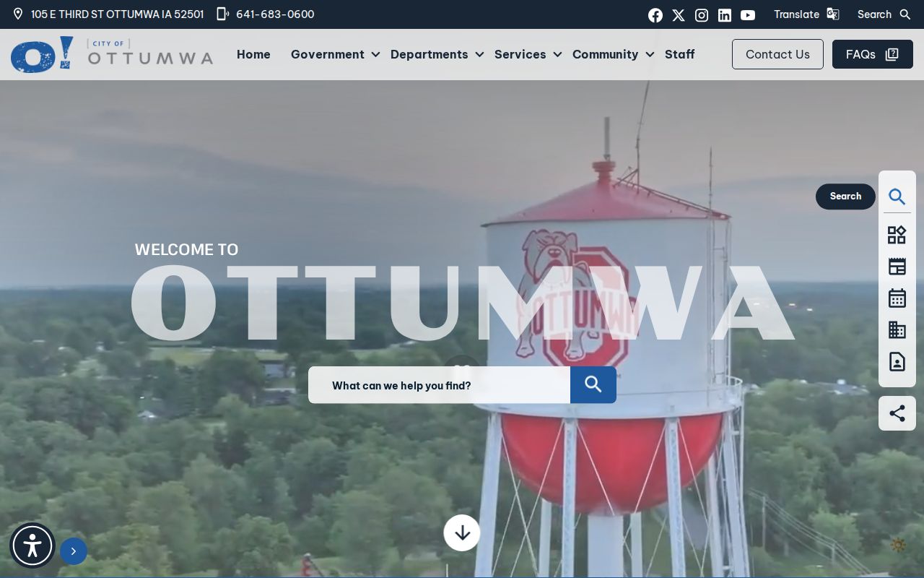The image size is (924, 578).
Task: Open the YouTube channel icon
Action: coord(748,15)
